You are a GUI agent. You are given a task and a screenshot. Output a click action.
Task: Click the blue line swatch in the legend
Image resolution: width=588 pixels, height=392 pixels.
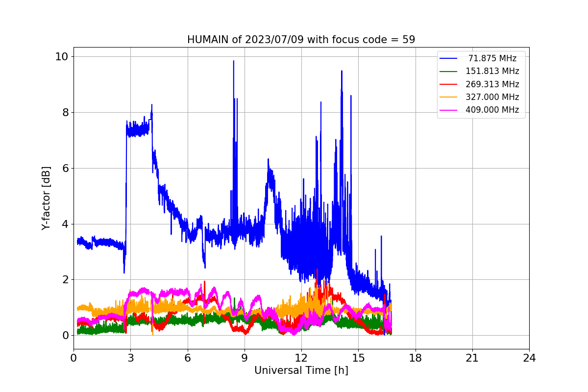[x=448, y=59]
